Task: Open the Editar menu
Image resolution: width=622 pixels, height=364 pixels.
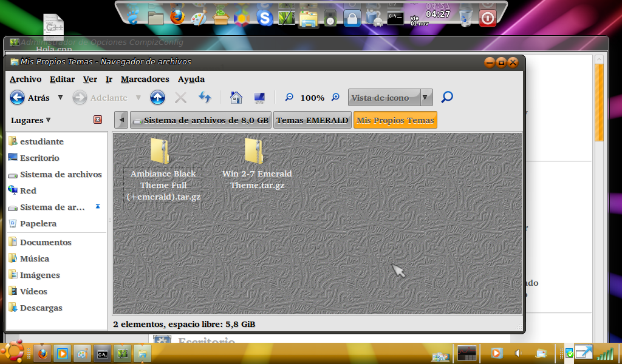Action: [x=62, y=79]
